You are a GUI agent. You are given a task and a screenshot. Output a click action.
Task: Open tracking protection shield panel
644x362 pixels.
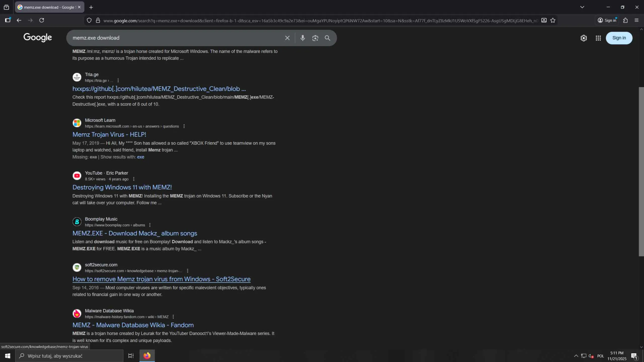pos(89,20)
